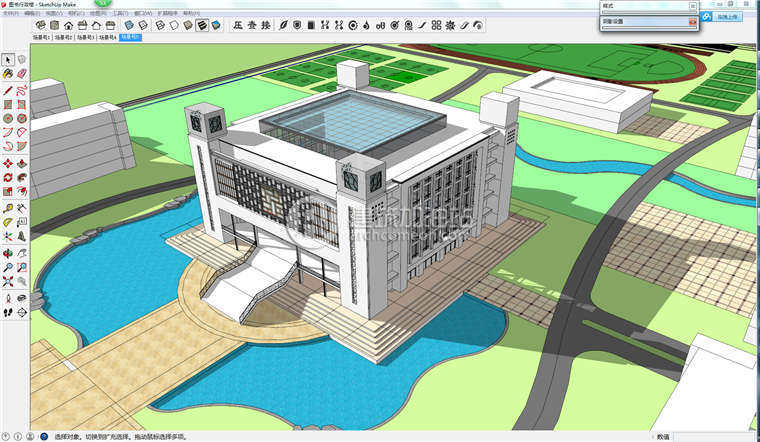Click the four-squares grid plugin icon
760x442 pixels.
pos(437,25)
